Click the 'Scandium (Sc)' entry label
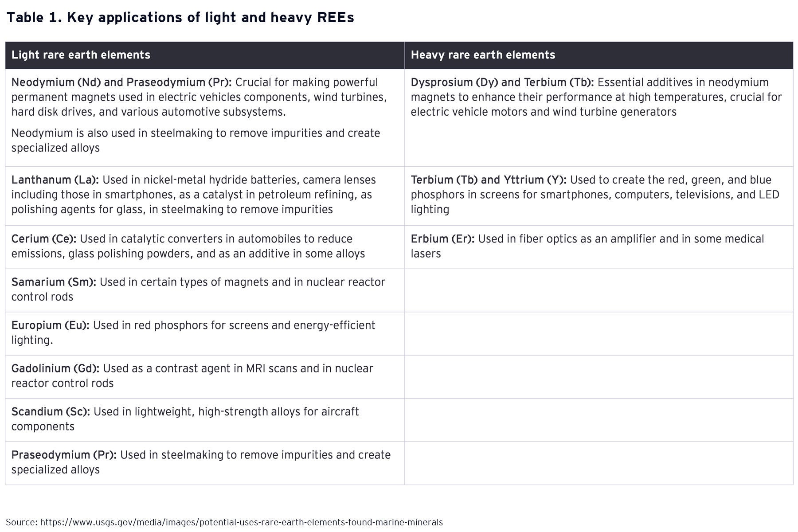 51,412
